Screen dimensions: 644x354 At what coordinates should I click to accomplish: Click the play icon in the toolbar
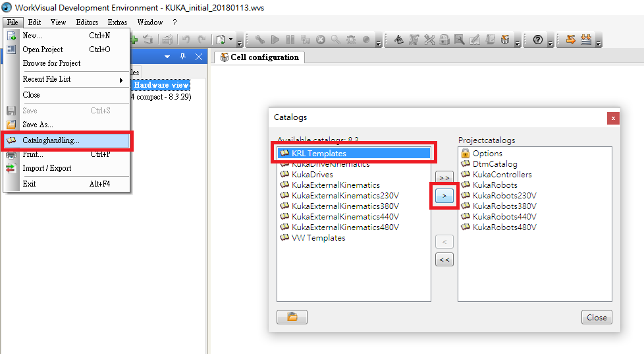(275, 40)
